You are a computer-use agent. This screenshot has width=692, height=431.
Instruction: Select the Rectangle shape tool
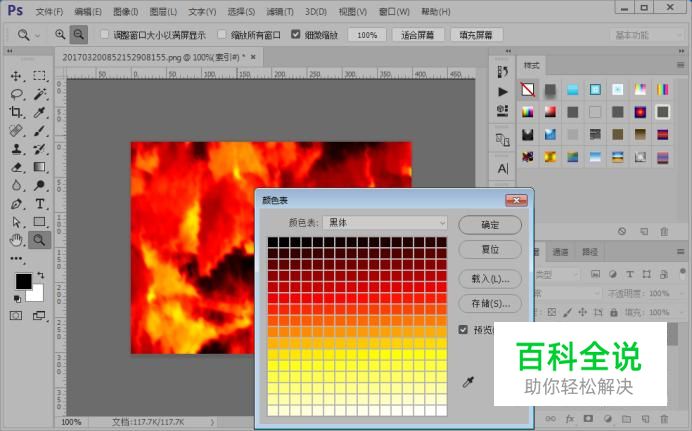pos(40,221)
